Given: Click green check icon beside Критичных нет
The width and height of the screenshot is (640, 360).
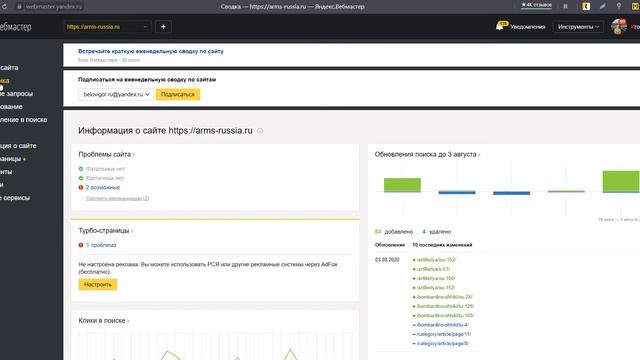Looking at the screenshot, I should click(x=81, y=178).
